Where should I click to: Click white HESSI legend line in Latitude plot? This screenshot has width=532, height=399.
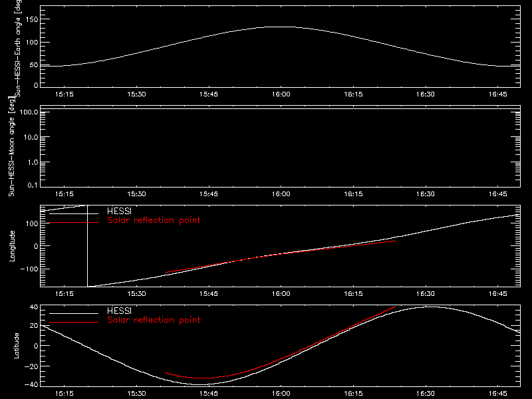click(74, 313)
